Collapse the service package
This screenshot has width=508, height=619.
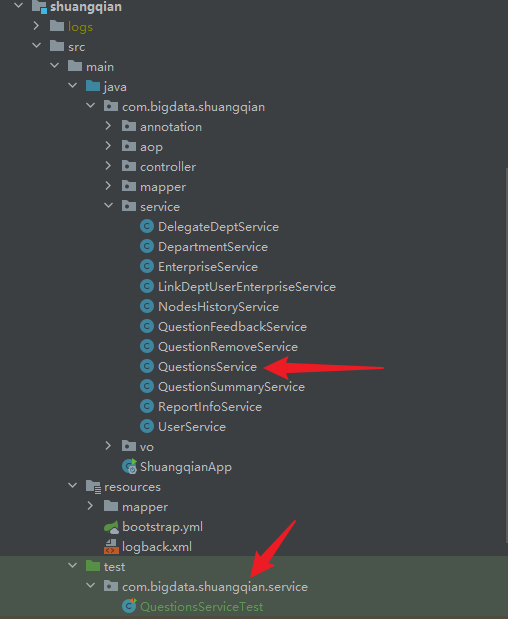point(109,206)
